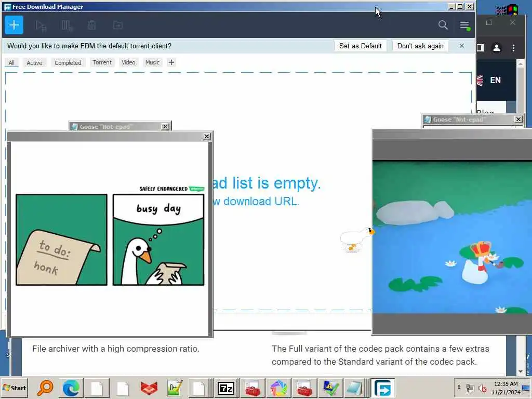
Task: Click the first blank document taskbar icon
Action: (x=97, y=388)
